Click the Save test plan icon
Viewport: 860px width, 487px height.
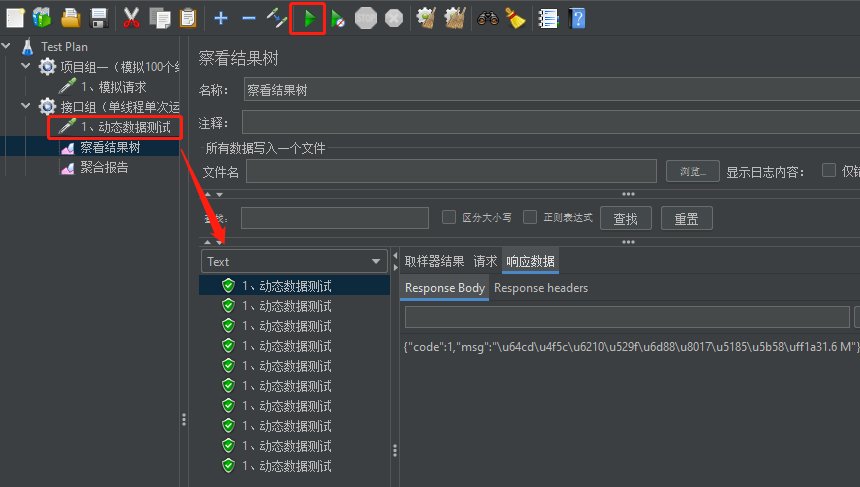pos(99,18)
